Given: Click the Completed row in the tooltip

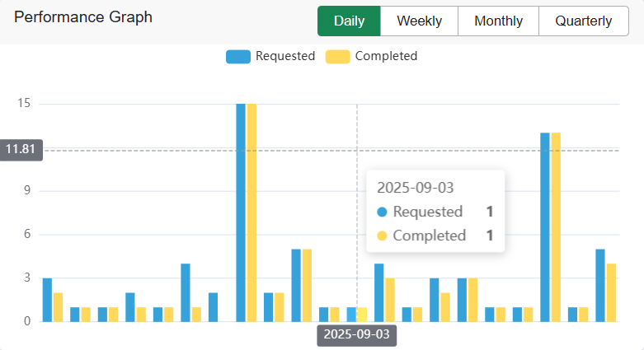Looking at the screenshot, I should coord(435,236).
